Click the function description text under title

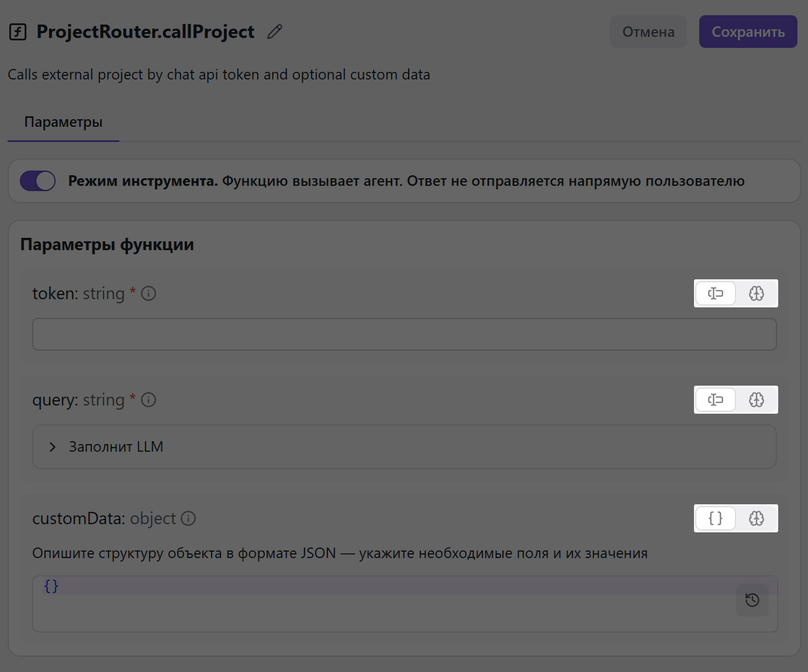[x=219, y=75]
